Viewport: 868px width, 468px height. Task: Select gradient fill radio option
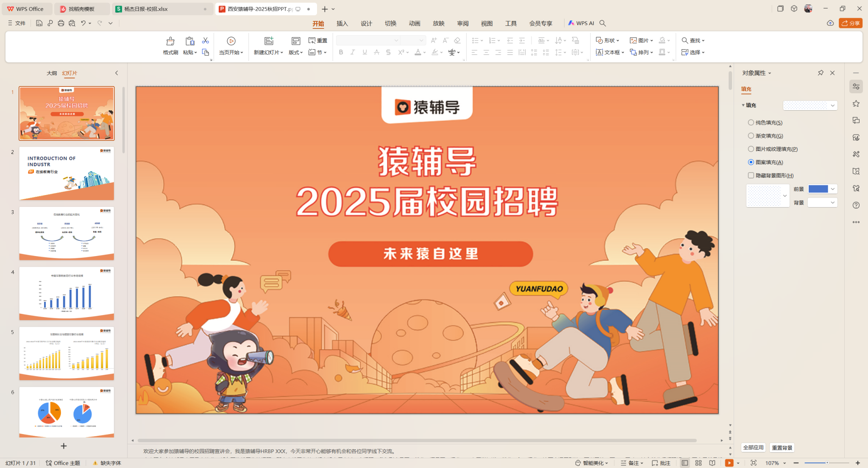pos(751,136)
